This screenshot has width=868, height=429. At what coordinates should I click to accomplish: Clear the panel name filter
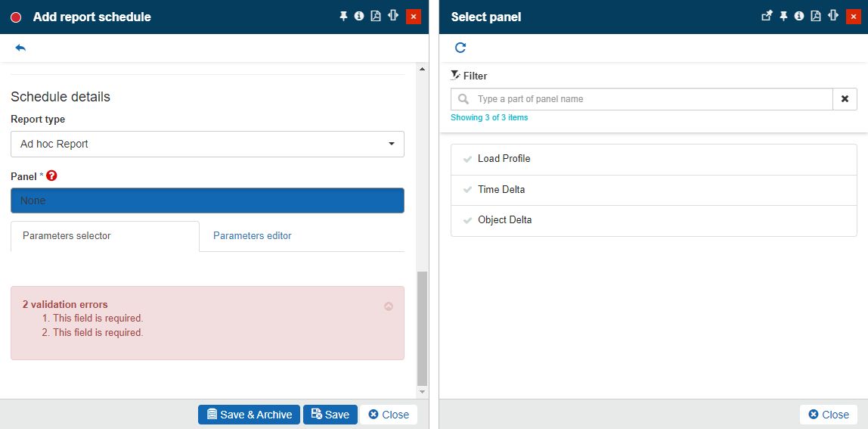(845, 99)
